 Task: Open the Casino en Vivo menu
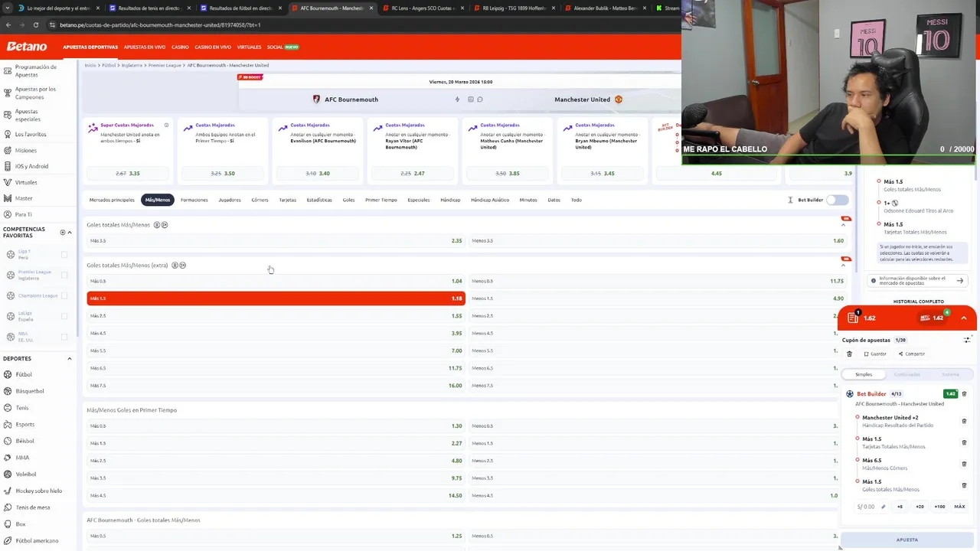click(x=213, y=47)
